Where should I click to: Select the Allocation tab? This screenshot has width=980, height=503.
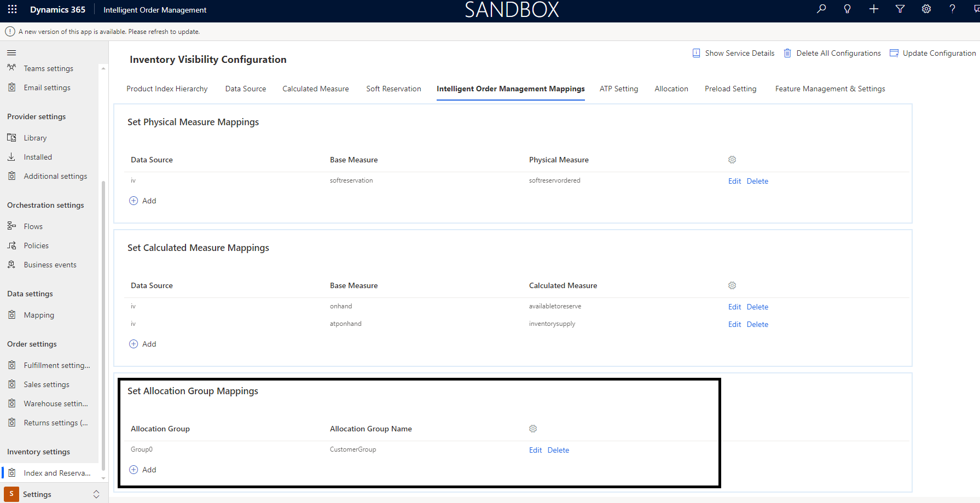[x=671, y=89]
